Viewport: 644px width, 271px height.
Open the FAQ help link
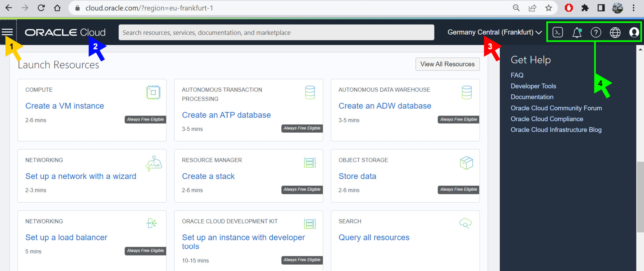[517, 75]
